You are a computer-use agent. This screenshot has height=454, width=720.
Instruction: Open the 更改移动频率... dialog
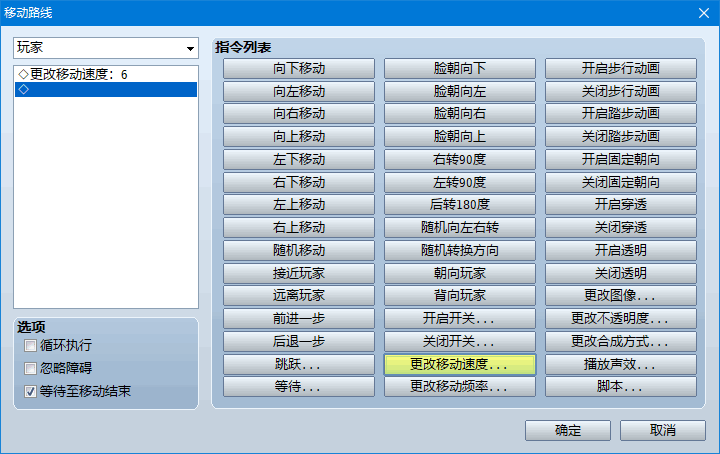[x=460, y=387]
